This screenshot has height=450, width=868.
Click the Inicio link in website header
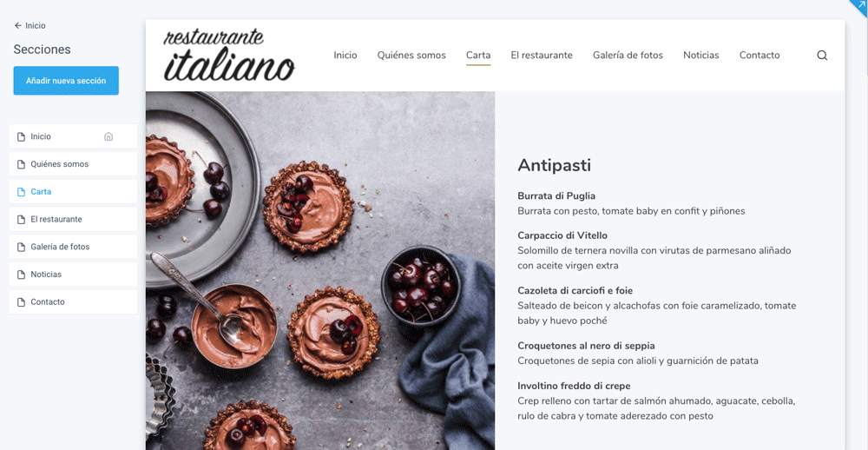[345, 55]
